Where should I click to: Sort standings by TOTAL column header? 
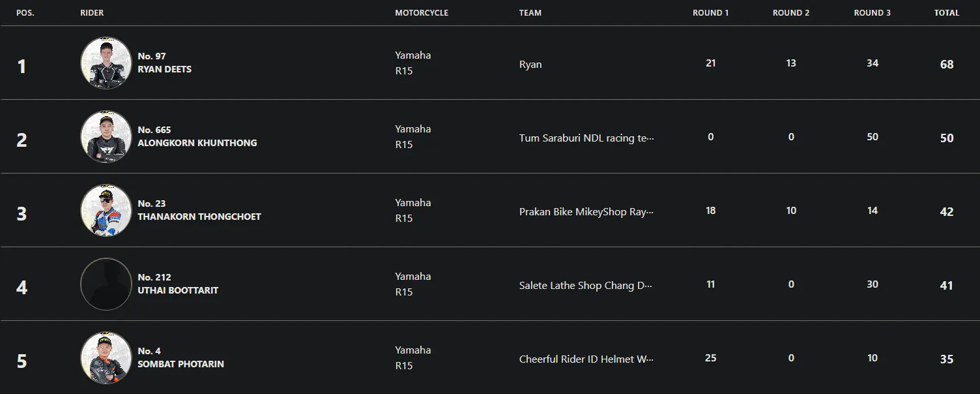pyautogui.click(x=946, y=13)
